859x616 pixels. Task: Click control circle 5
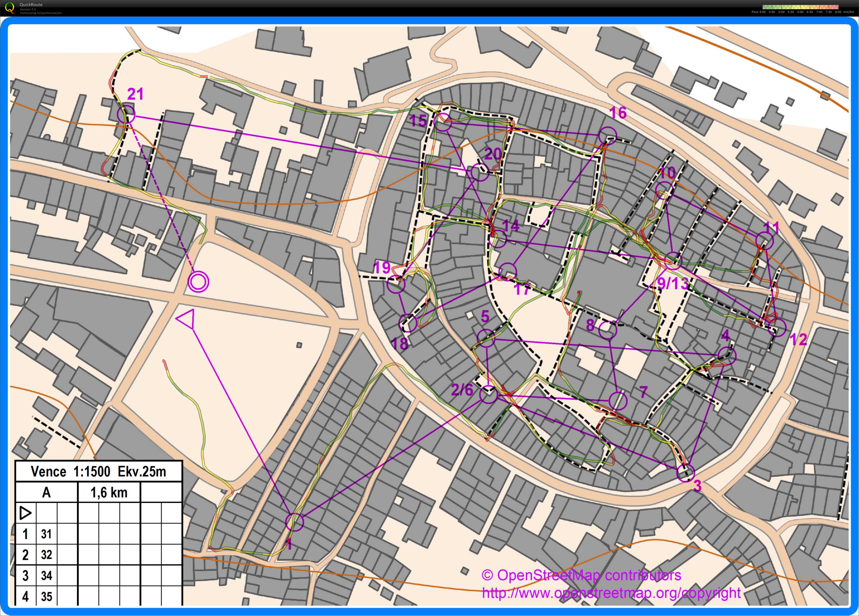tap(486, 338)
